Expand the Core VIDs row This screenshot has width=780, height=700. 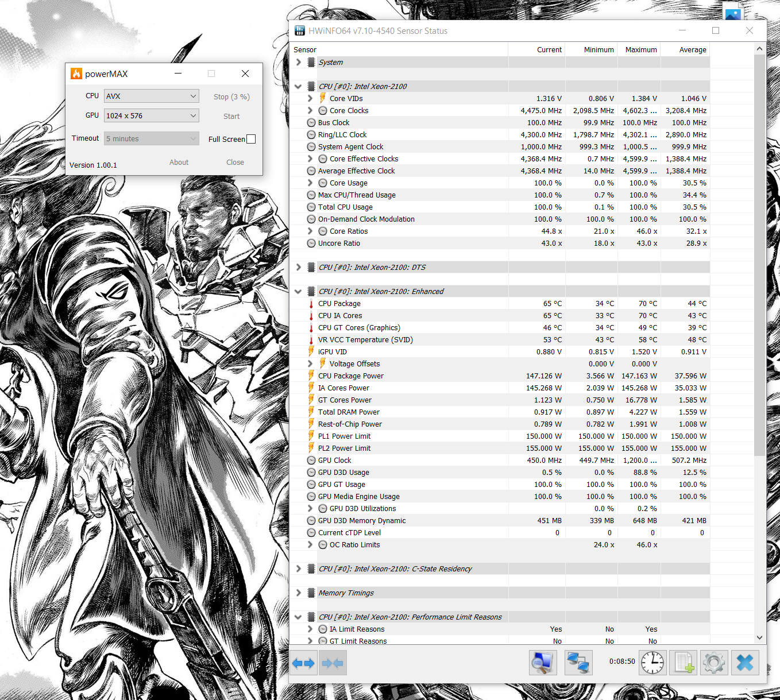coord(310,98)
